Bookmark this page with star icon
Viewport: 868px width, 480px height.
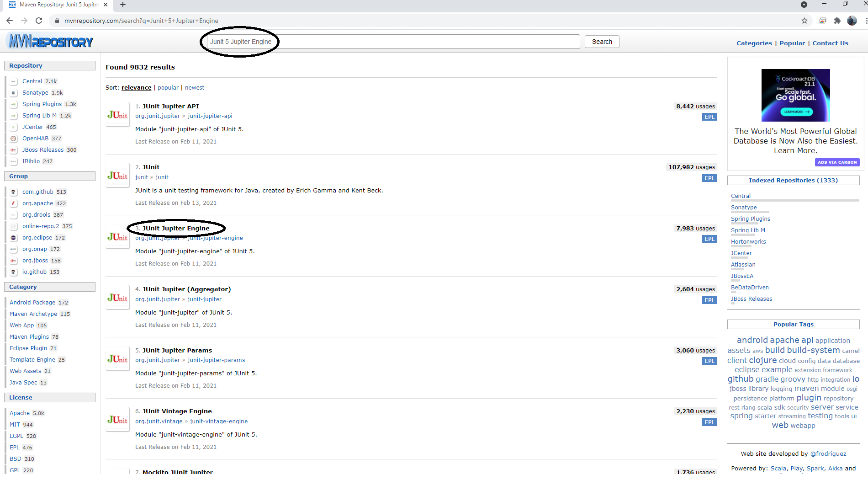804,21
